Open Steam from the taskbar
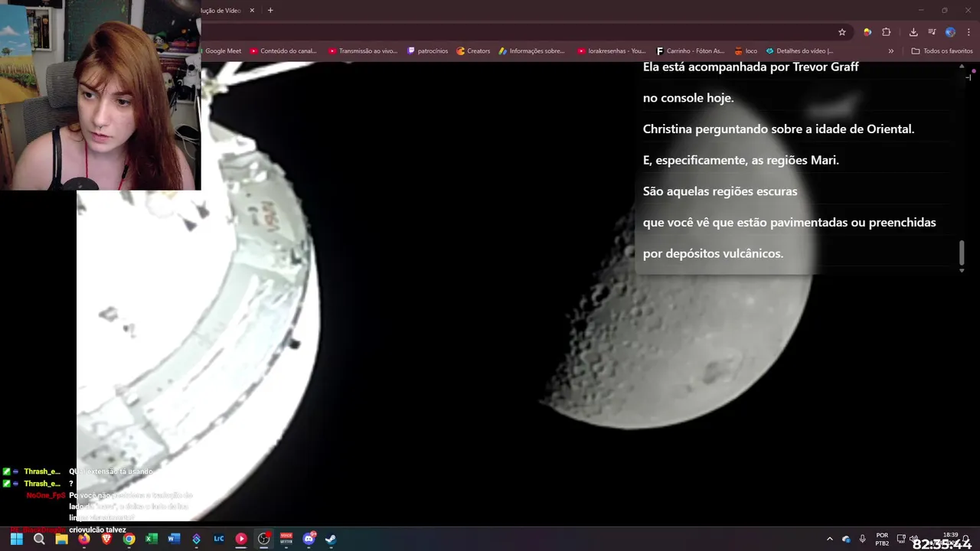Viewport: 980px width, 551px height. point(331,539)
